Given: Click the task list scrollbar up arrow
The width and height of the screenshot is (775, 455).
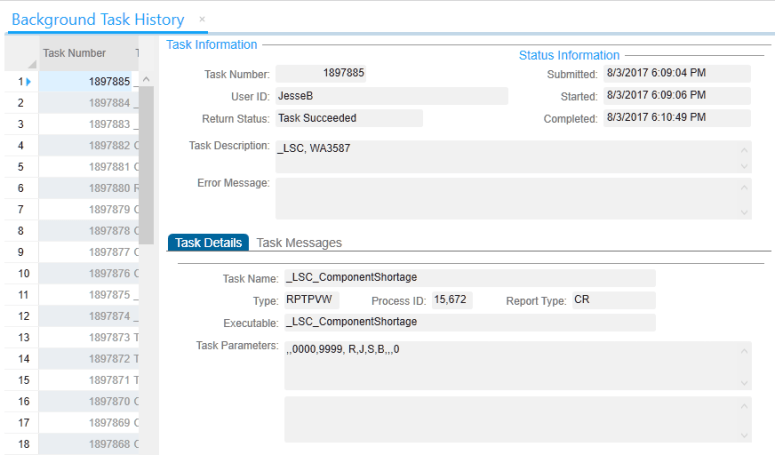Looking at the screenshot, I should click(x=146, y=80).
